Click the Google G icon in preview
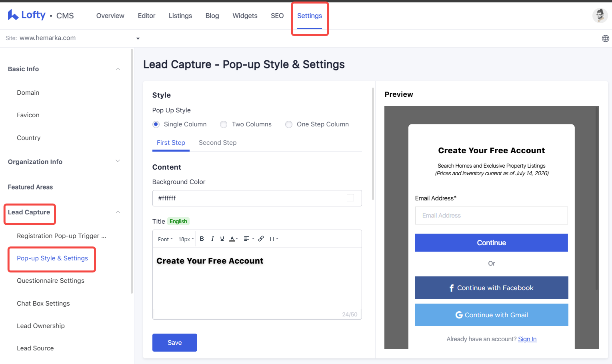The image size is (612, 364). click(x=459, y=315)
